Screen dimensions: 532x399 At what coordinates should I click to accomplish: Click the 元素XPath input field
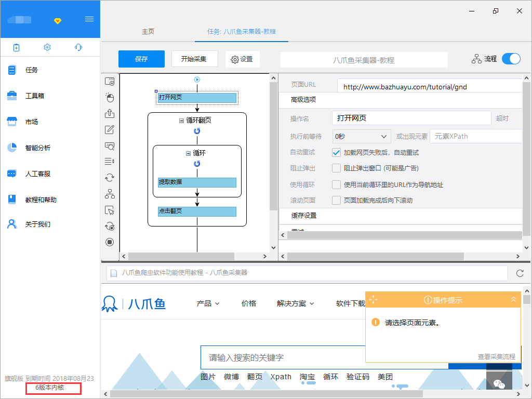pos(476,137)
